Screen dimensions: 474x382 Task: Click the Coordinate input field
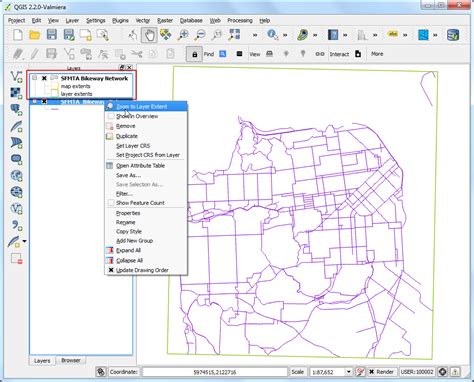coord(215,372)
